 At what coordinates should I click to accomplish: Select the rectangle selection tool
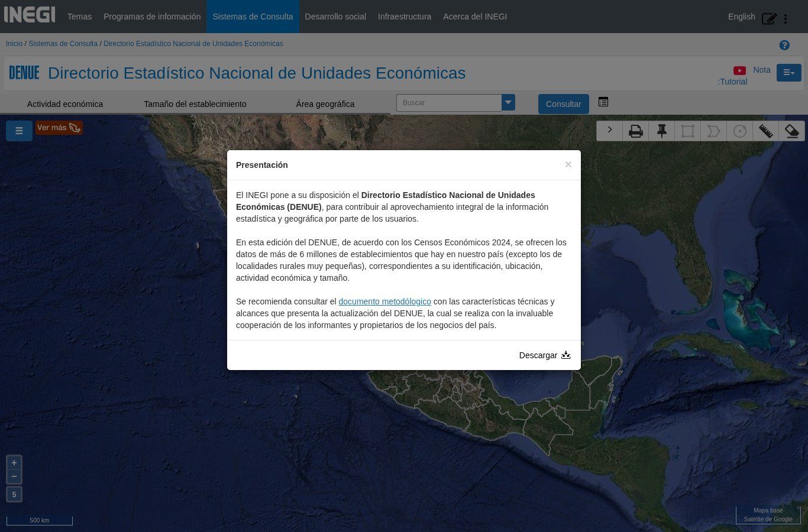click(x=688, y=131)
